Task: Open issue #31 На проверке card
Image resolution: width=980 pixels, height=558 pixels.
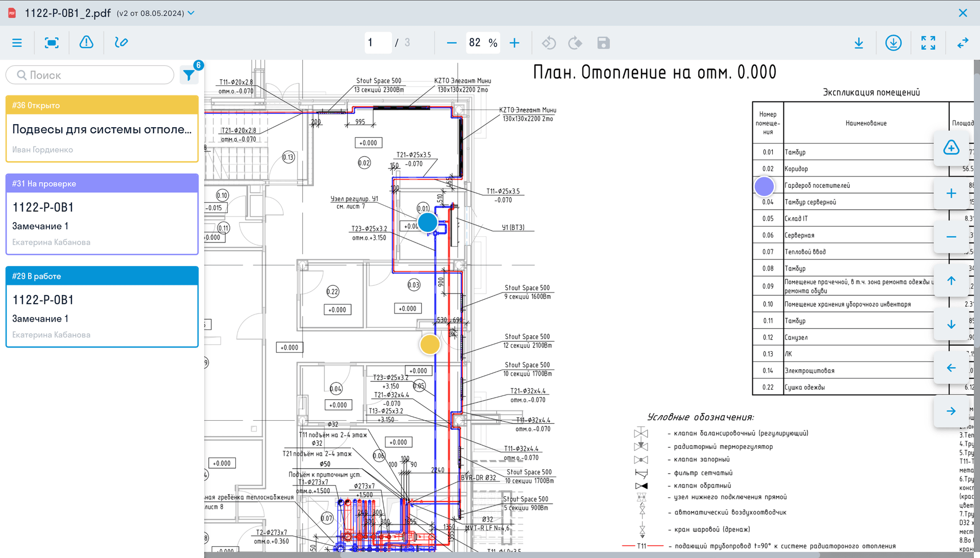Action: pyautogui.click(x=102, y=214)
